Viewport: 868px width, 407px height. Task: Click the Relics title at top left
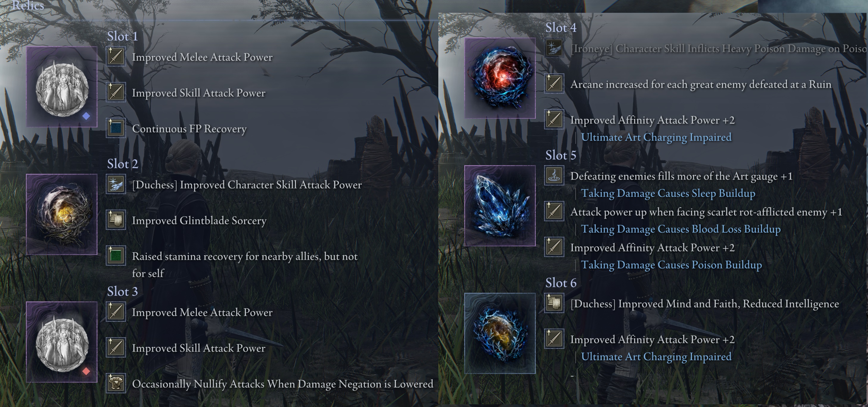pyautogui.click(x=28, y=5)
